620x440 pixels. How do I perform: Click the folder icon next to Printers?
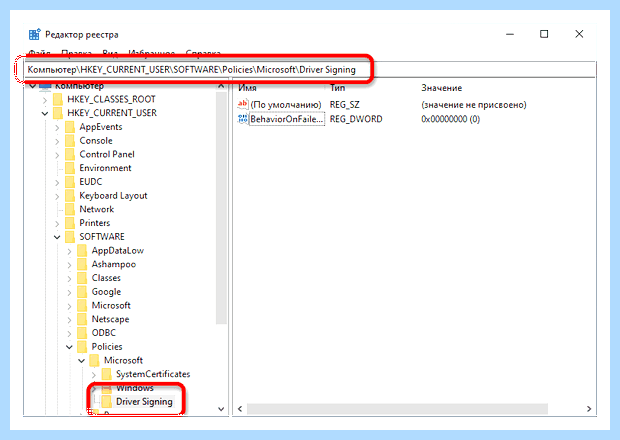coord(70,223)
